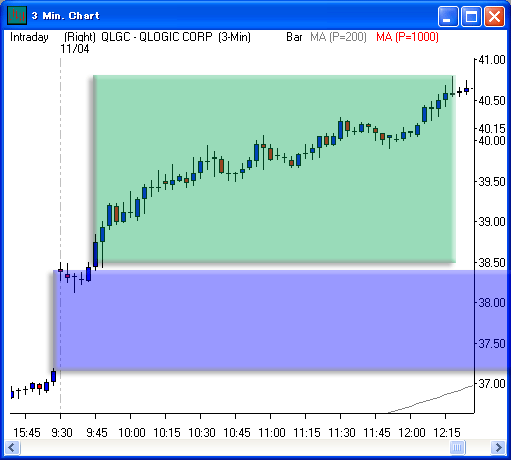Click the horizontal scrollbar thumb

point(457,447)
